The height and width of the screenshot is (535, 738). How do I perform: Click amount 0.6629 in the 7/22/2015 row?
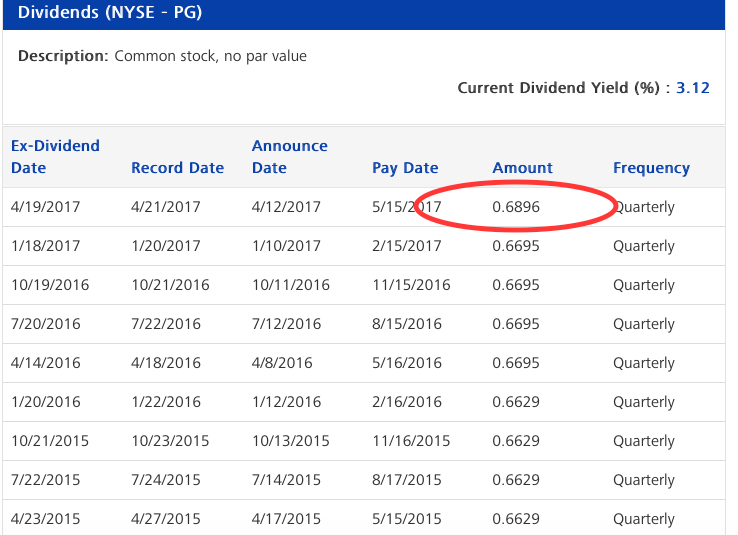(x=516, y=480)
